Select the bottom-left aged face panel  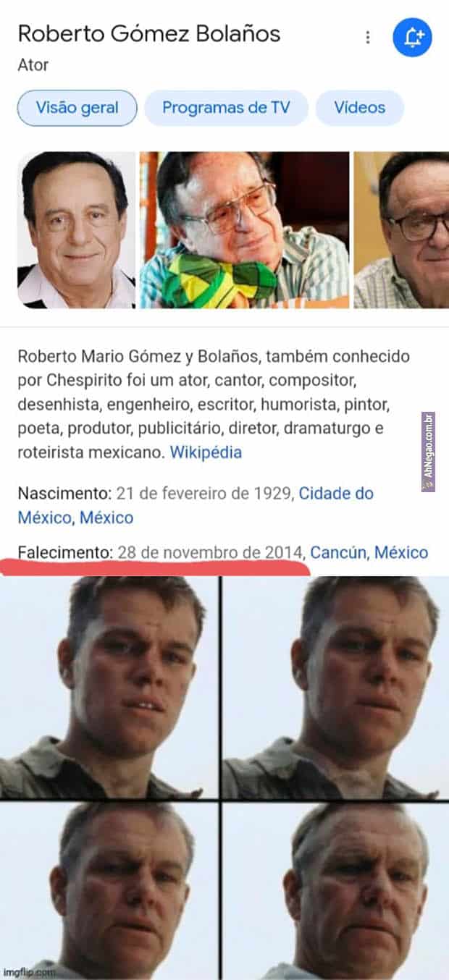(109, 890)
